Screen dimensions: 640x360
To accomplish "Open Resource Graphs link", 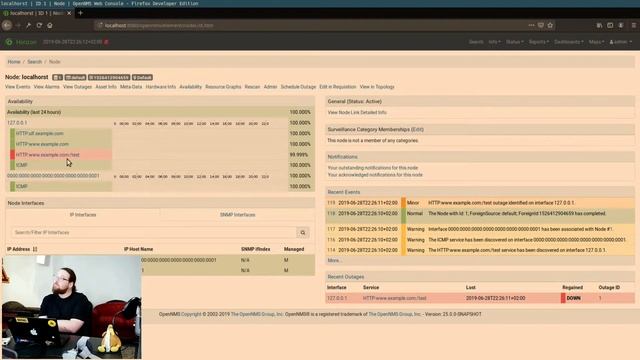I will (223, 87).
